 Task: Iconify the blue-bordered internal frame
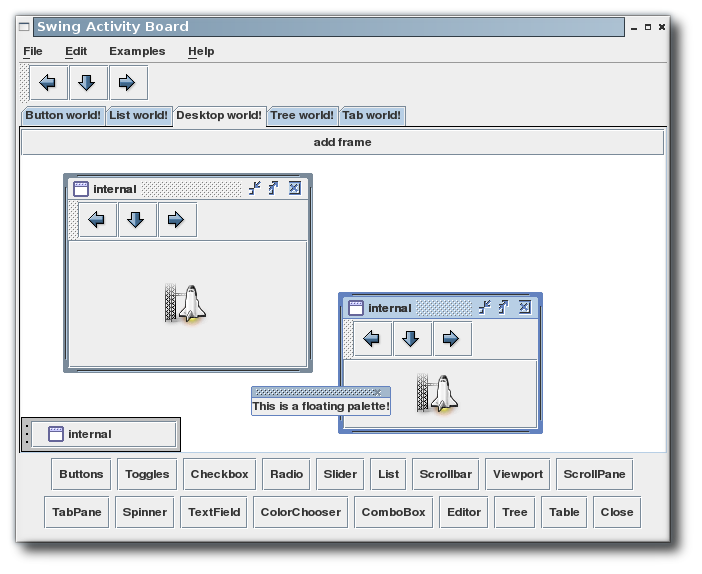(484, 307)
